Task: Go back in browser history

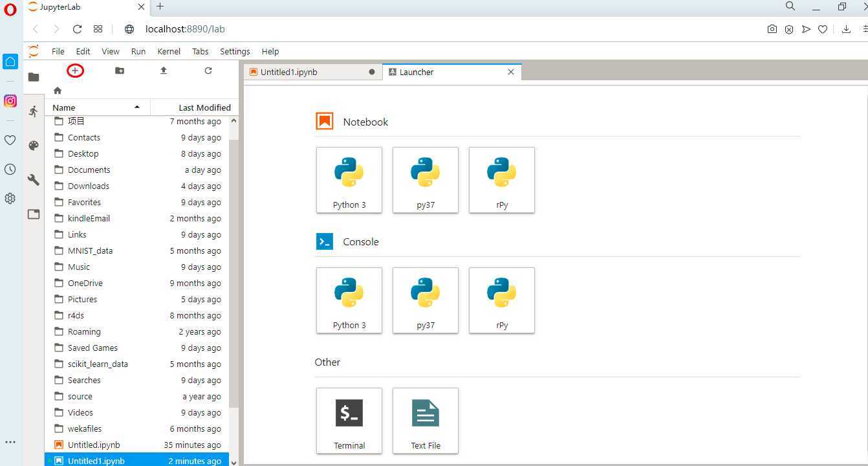Action: 36,29
